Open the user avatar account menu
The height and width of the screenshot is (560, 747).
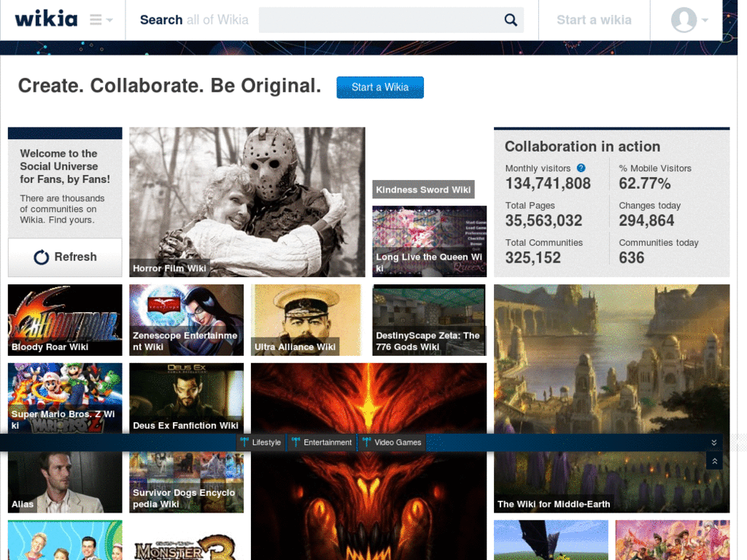[x=689, y=20]
